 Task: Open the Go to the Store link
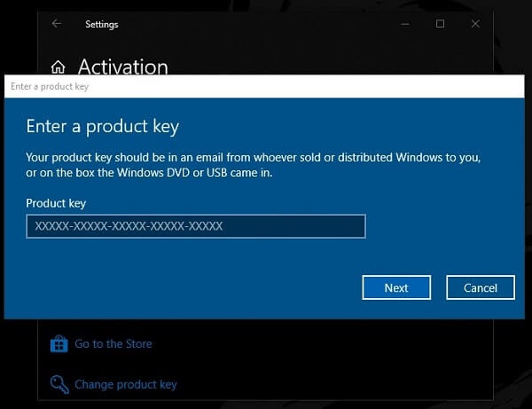pyautogui.click(x=113, y=344)
